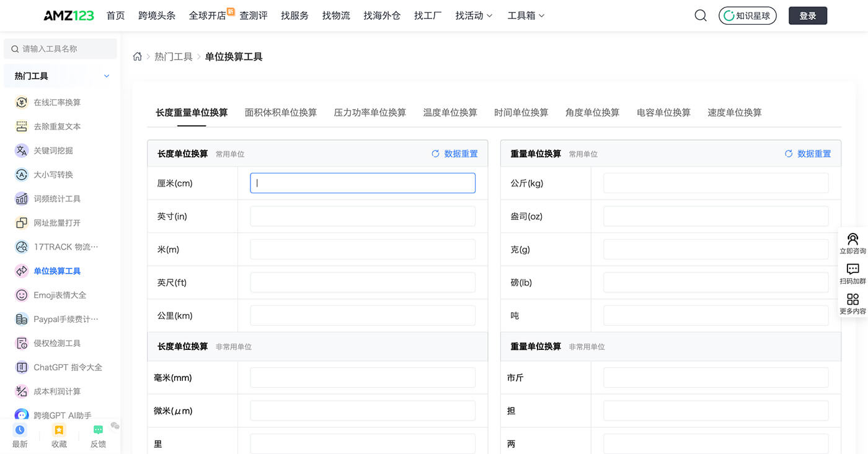This screenshot has height=454, width=868.
Task: Expand the 找活动 dropdown menu
Action: (x=474, y=15)
